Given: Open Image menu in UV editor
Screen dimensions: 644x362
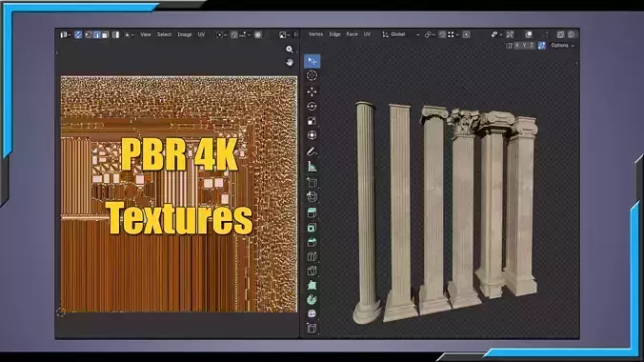Looking at the screenshot, I should pos(185,35).
